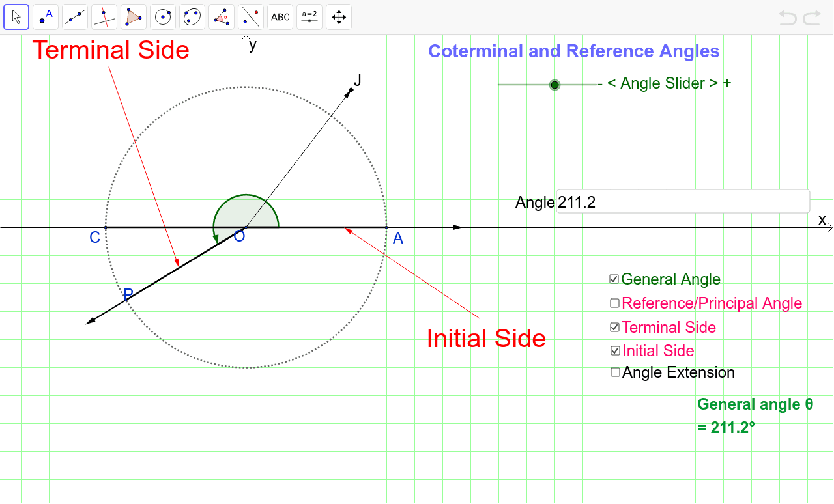Select the Reflect about line tool

251,17
